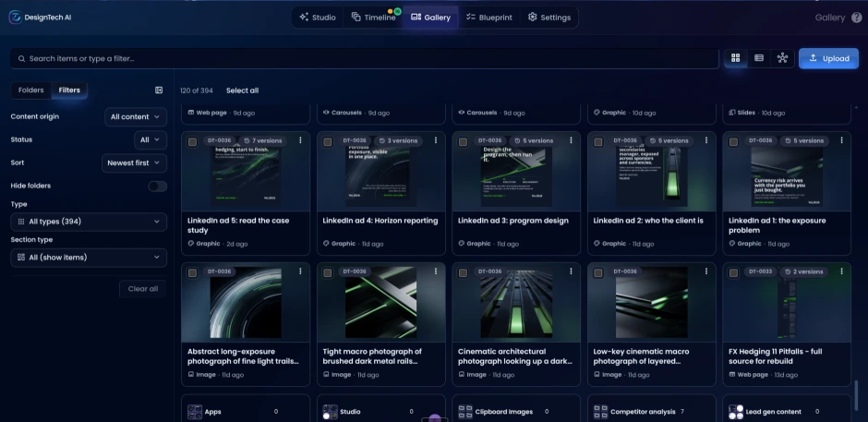Viewport: 868px width, 422px height.
Task: Open more options for LinkedIn ad 4
Action: [436, 140]
